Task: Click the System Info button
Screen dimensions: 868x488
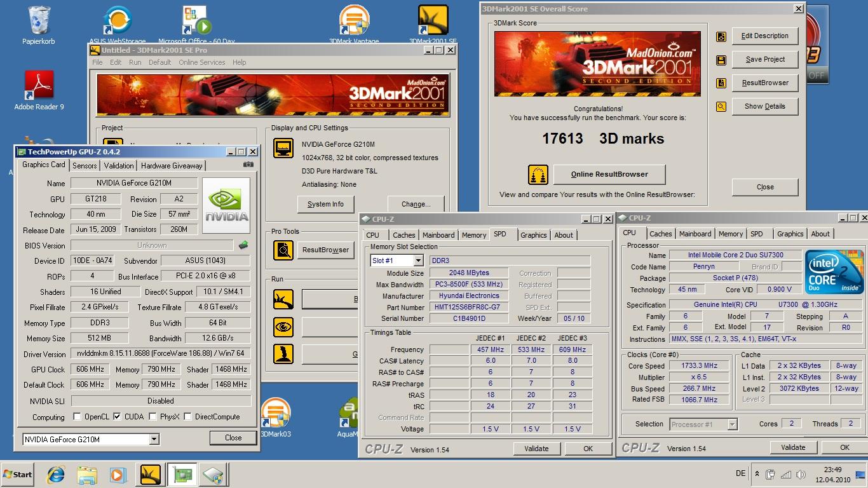Action: (x=325, y=204)
